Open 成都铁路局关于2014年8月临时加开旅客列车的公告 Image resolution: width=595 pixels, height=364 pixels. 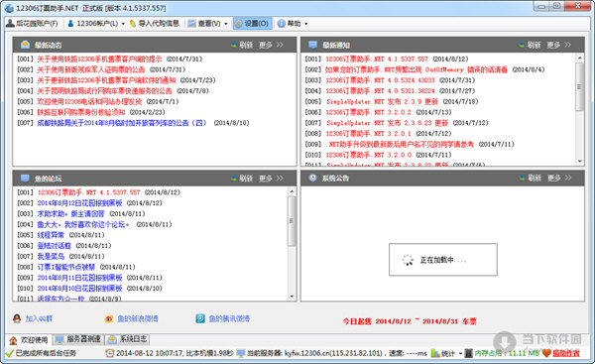[x=122, y=123]
